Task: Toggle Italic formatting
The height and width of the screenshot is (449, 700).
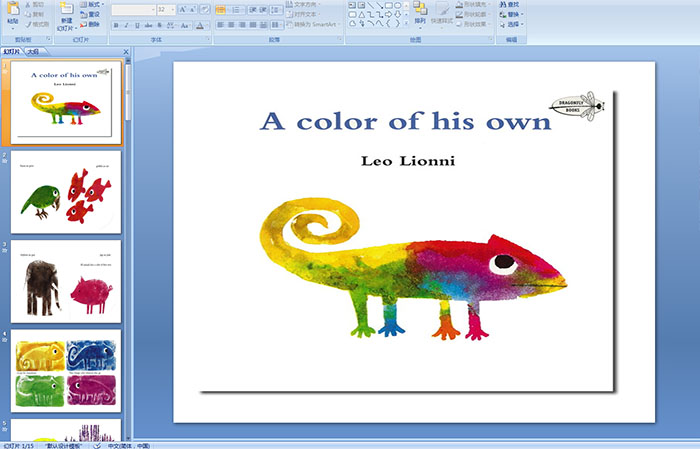Action: pos(126,25)
